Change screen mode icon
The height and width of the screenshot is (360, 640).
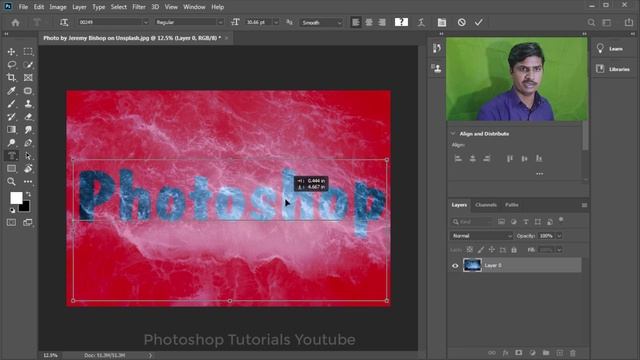coord(28,222)
